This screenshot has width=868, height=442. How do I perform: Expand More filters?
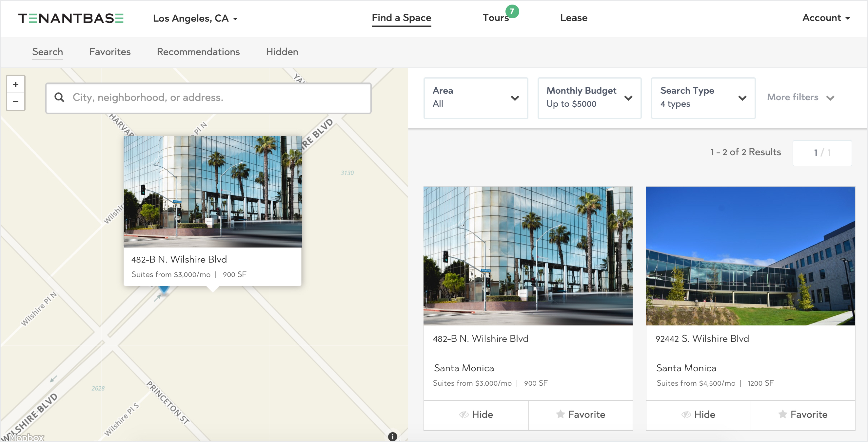point(800,98)
